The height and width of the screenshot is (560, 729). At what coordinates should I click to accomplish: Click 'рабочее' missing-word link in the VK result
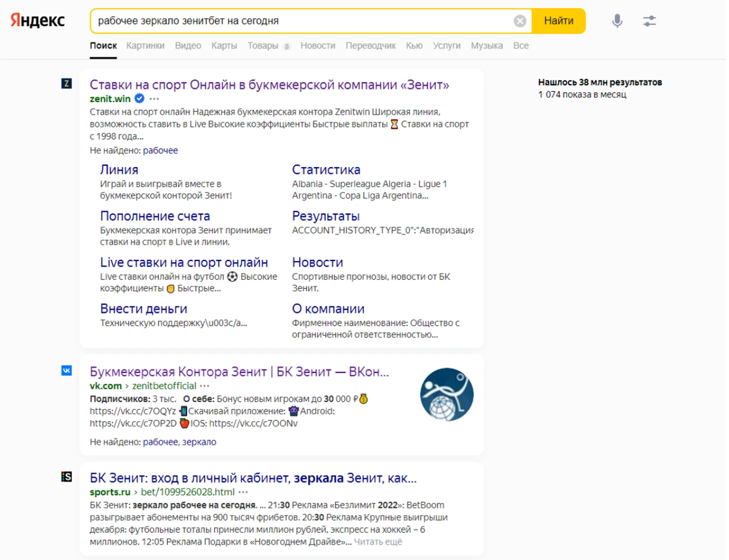click(x=160, y=442)
